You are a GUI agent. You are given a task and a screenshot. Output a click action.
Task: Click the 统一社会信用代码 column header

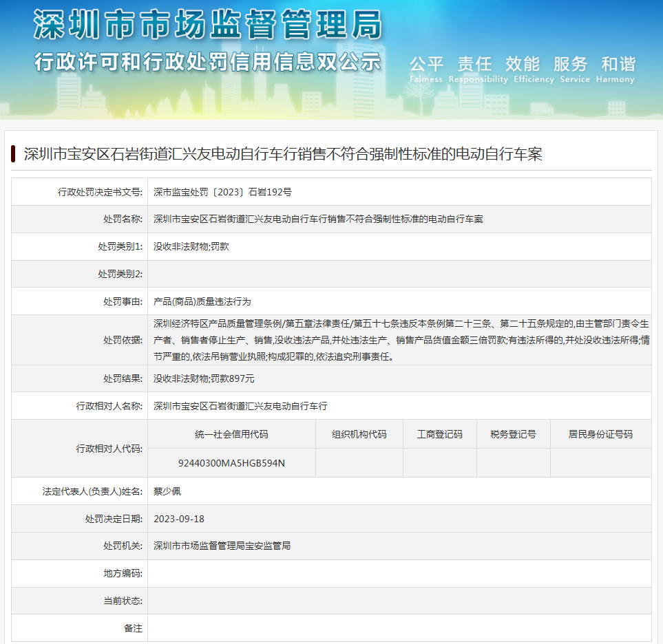pos(232,434)
